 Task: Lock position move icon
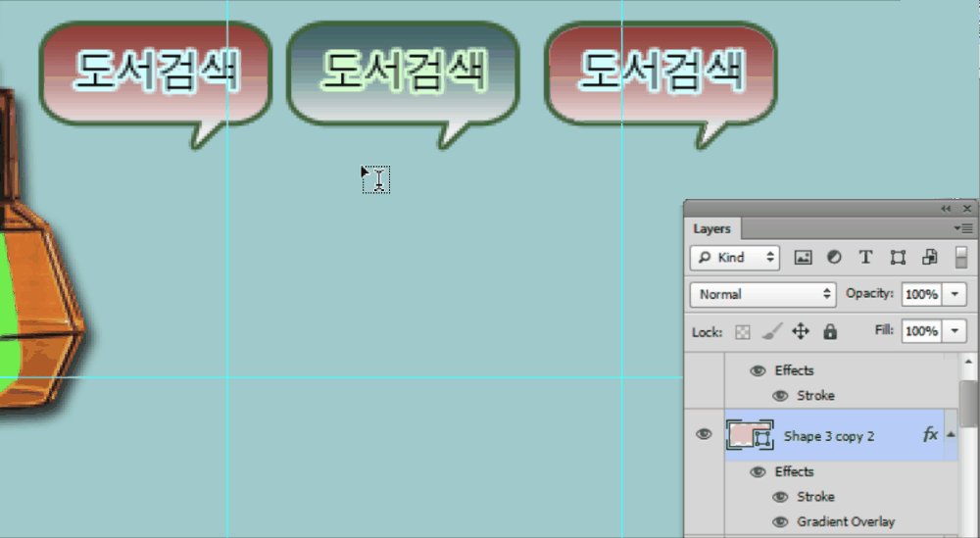pyautogui.click(x=801, y=331)
